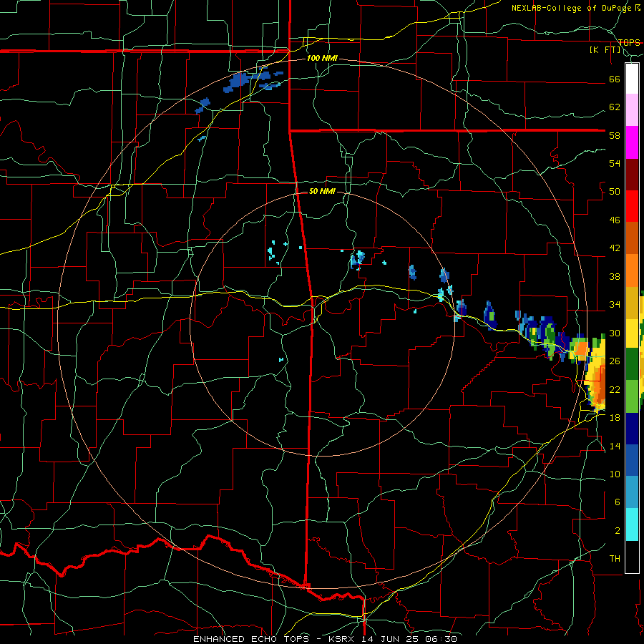
Task: Click the 50 NMI range ring label
Action: coord(322,191)
